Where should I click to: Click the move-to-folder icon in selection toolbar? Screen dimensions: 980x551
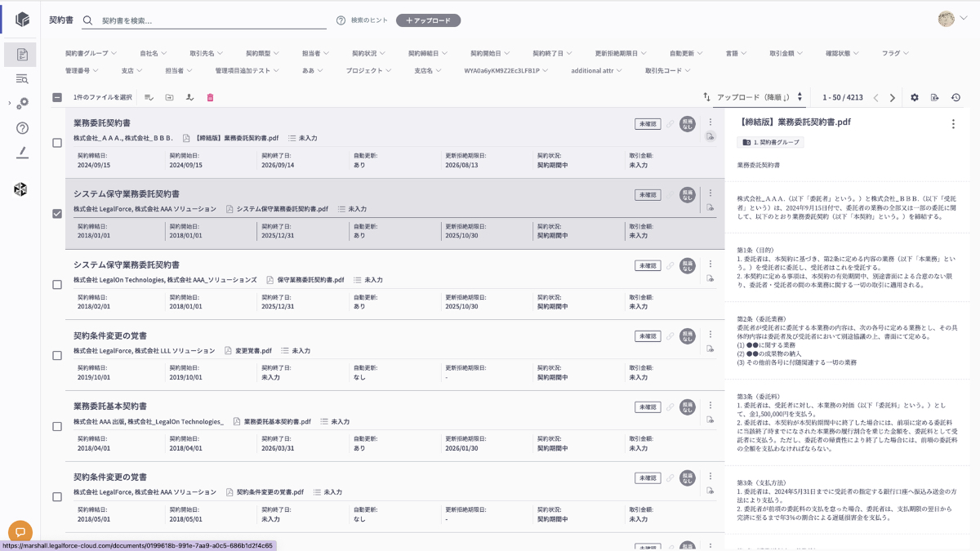[169, 97]
